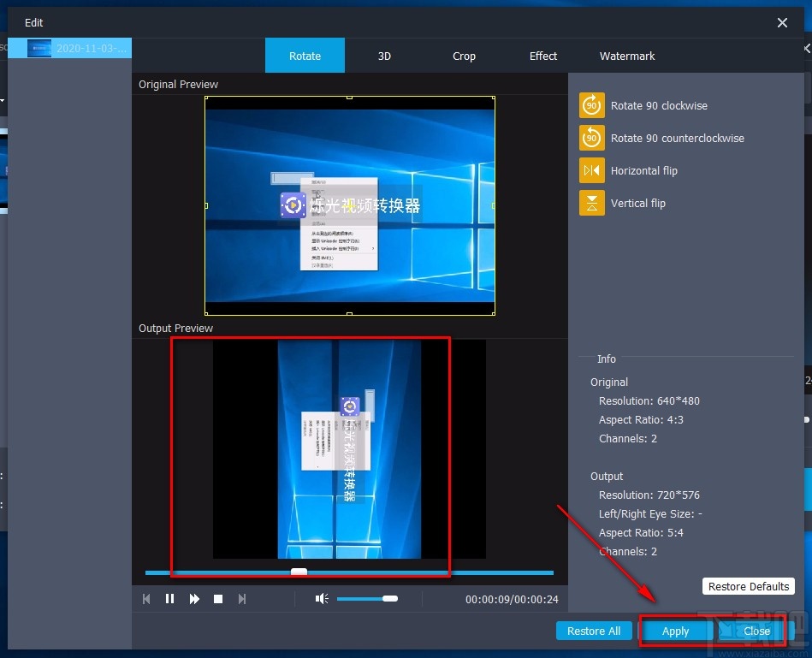812x658 pixels.
Task: Skip to the next frame icon
Action: (242, 599)
